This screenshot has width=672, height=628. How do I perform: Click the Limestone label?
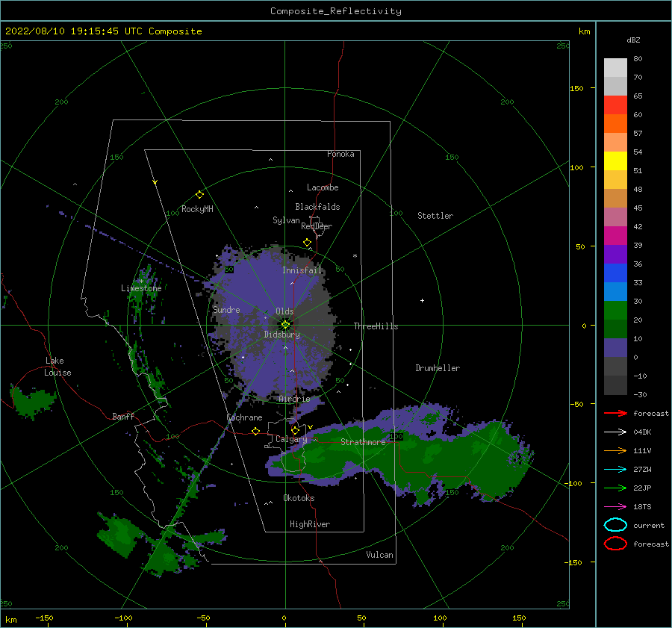(x=141, y=288)
